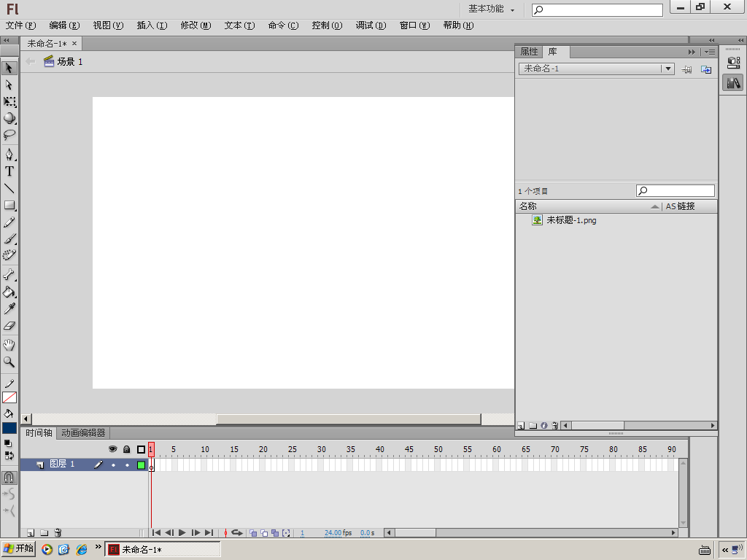Click delete layer trash icon in timeline

58,533
